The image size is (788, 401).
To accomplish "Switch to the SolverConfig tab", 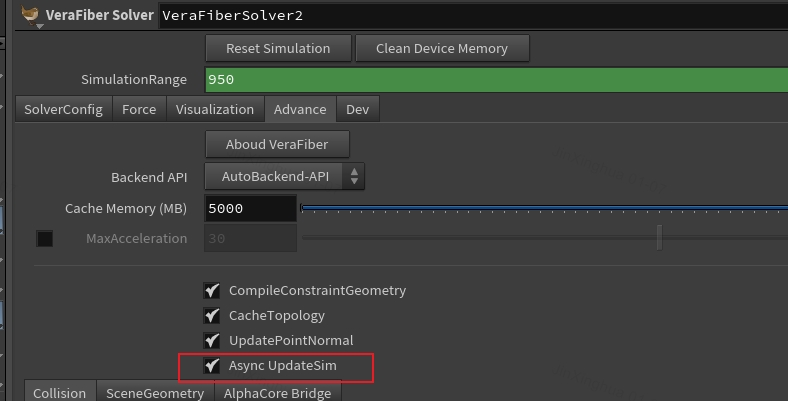I will pyautogui.click(x=63, y=109).
